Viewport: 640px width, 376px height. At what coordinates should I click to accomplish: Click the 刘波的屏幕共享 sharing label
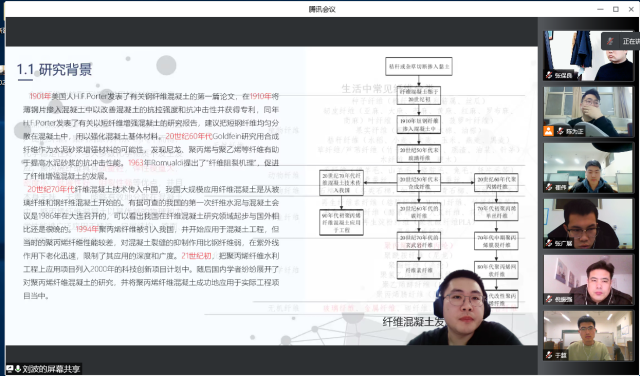51,369
